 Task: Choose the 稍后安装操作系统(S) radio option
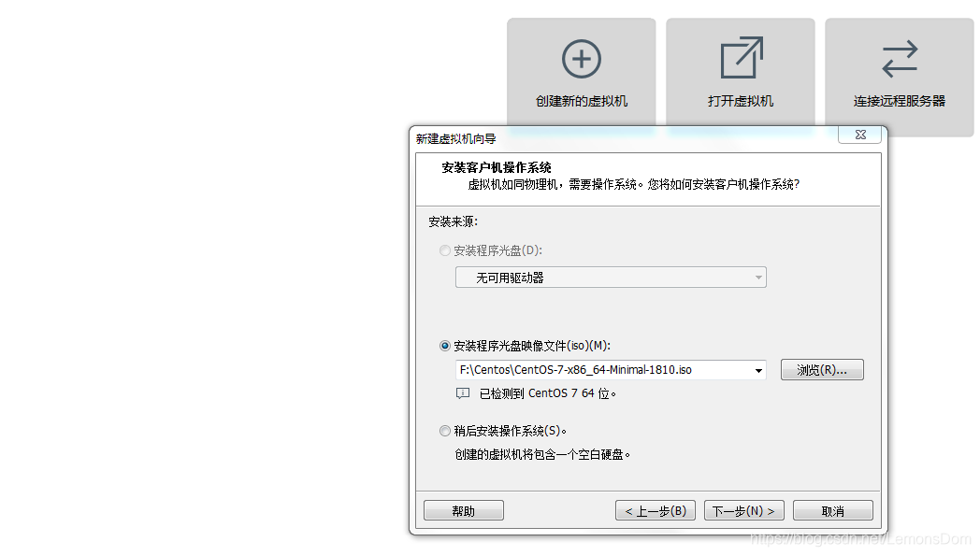[445, 431]
